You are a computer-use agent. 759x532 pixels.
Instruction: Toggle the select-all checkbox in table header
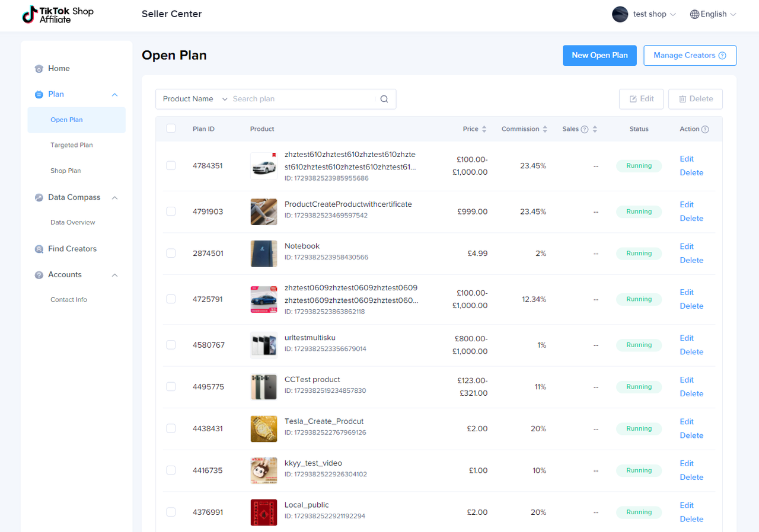tap(171, 129)
